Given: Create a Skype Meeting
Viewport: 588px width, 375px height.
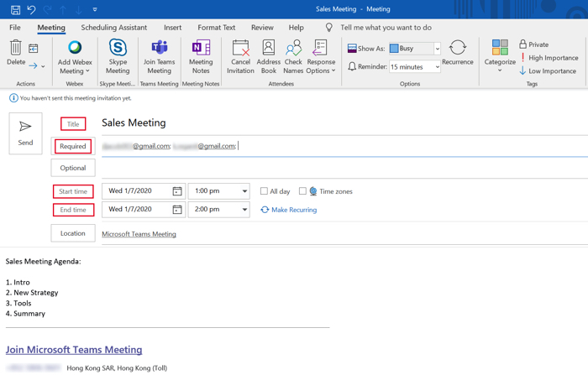Looking at the screenshot, I should 118,57.
